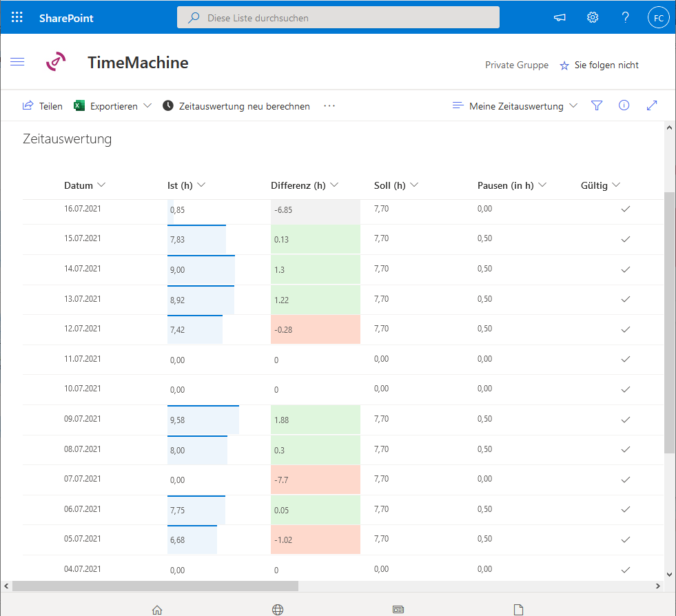
Task: Open the Meine Zeitauswertung view dropdown
Action: point(515,106)
